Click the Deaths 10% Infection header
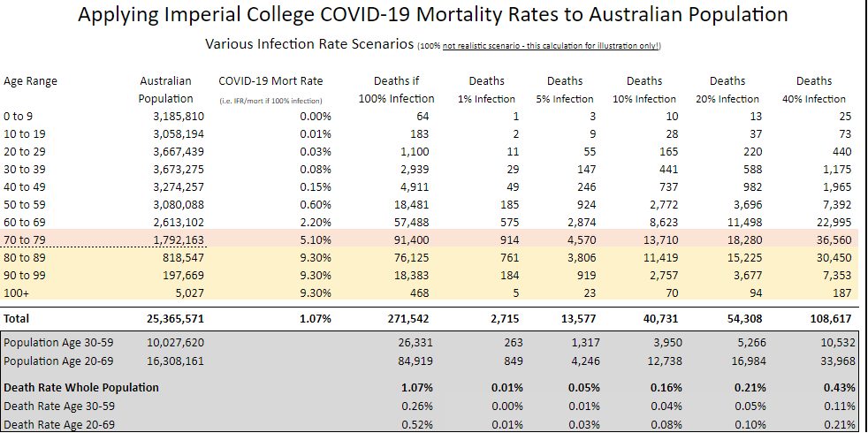This screenshot has width=868, height=433. [643, 90]
